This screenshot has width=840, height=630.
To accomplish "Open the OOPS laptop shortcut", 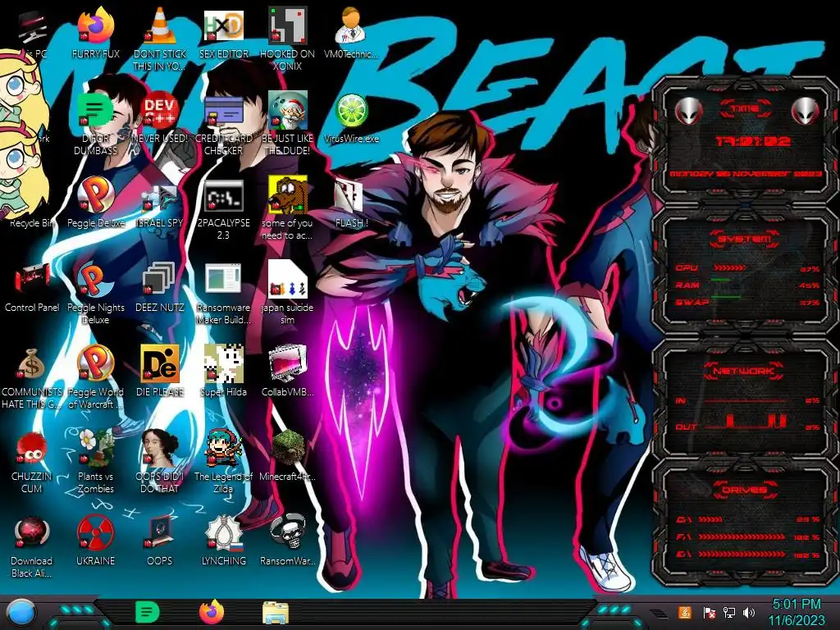I will [160, 533].
